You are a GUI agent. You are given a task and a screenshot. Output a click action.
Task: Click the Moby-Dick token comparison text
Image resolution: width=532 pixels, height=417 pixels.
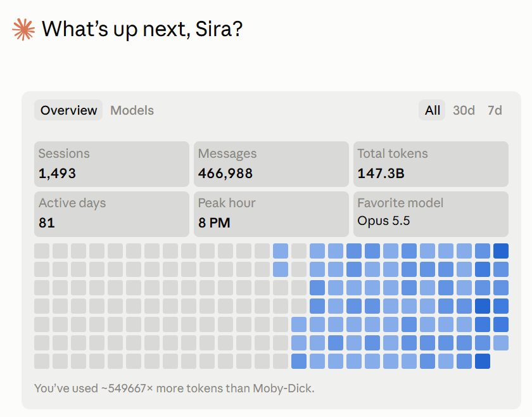(x=174, y=388)
